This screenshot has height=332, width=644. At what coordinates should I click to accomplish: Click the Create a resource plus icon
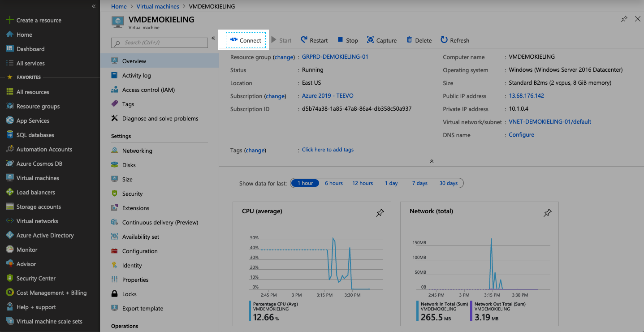coord(9,20)
